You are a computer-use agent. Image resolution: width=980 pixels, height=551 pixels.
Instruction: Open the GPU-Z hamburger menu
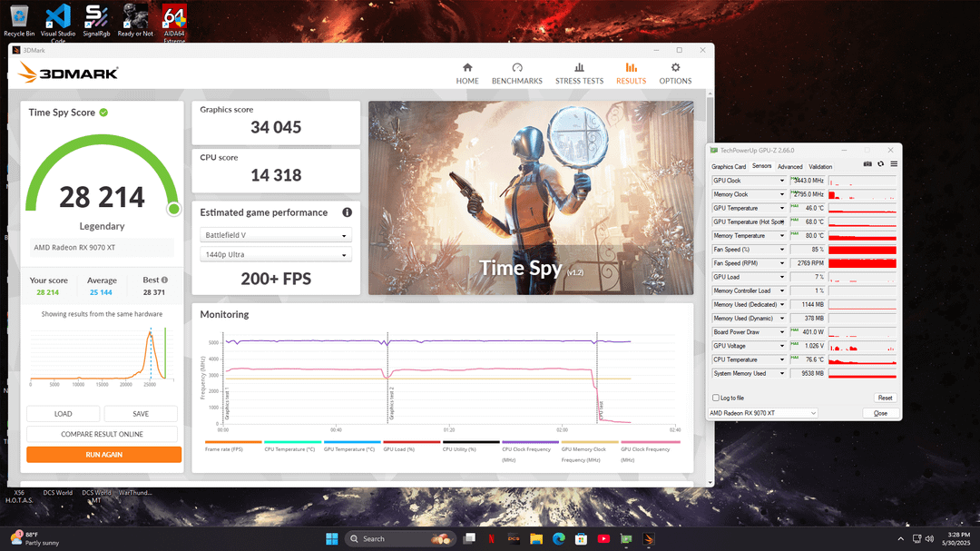click(x=894, y=164)
